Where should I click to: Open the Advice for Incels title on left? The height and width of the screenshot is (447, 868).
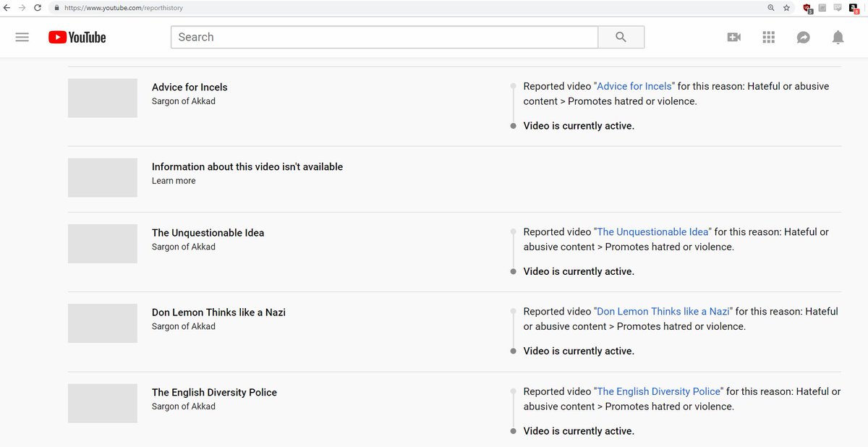tap(190, 87)
